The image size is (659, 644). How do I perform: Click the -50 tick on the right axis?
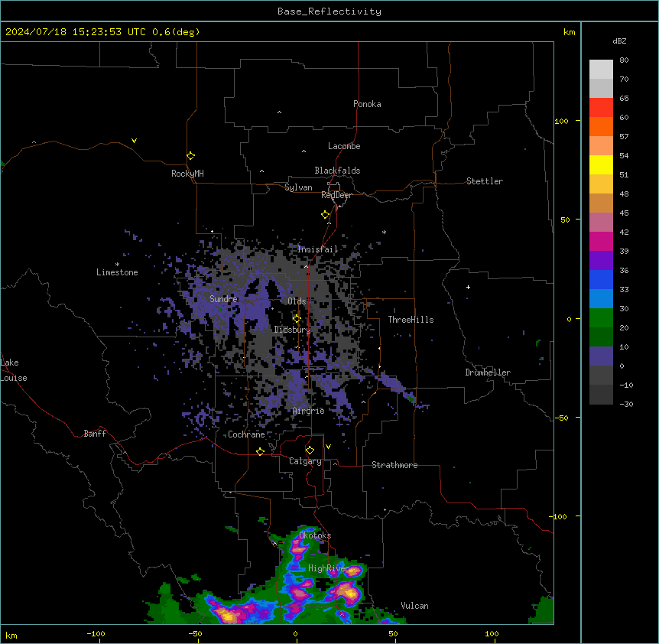click(561, 418)
